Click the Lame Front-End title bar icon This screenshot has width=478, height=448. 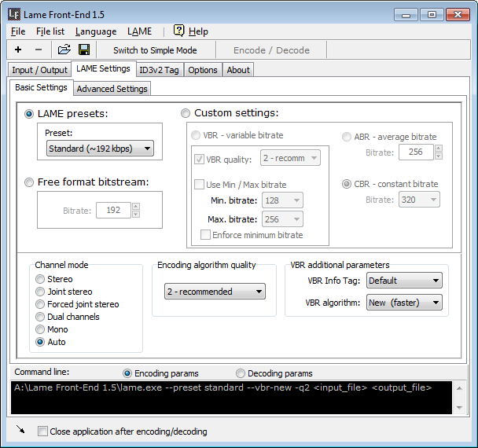14,14
